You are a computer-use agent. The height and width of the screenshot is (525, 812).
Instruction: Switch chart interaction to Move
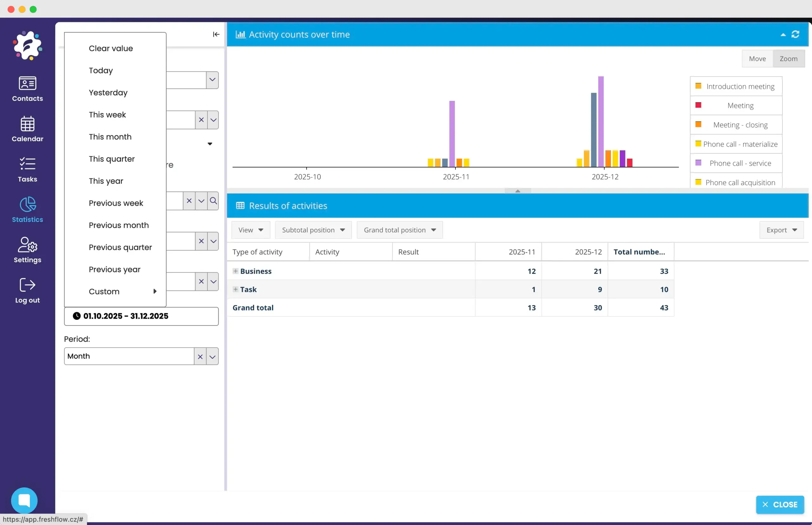click(757, 59)
